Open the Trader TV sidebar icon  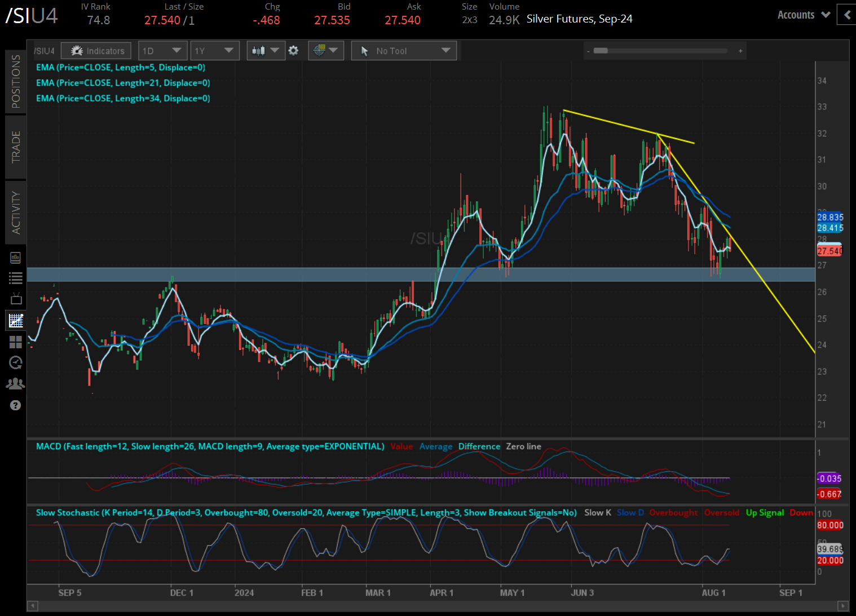pos(16,298)
